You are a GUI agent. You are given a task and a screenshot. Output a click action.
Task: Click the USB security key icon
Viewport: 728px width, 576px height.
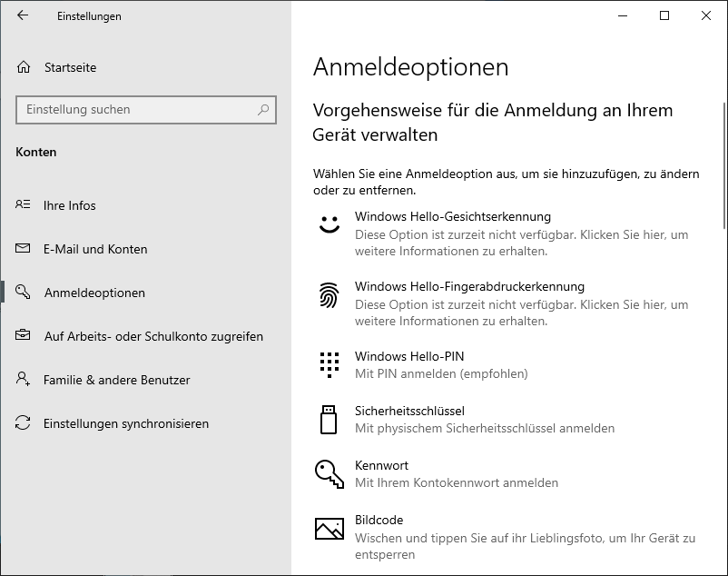[x=329, y=420]
